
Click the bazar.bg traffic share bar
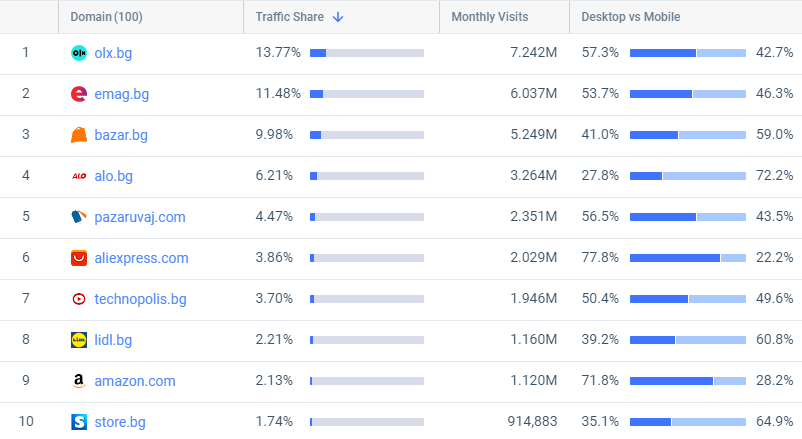[x=367, y=135]
